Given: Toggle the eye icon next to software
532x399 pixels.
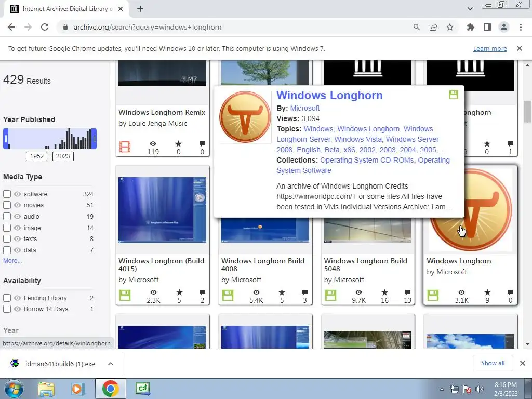Looking at the screenshot, I should pyautogui.click(x=17, y=194).
